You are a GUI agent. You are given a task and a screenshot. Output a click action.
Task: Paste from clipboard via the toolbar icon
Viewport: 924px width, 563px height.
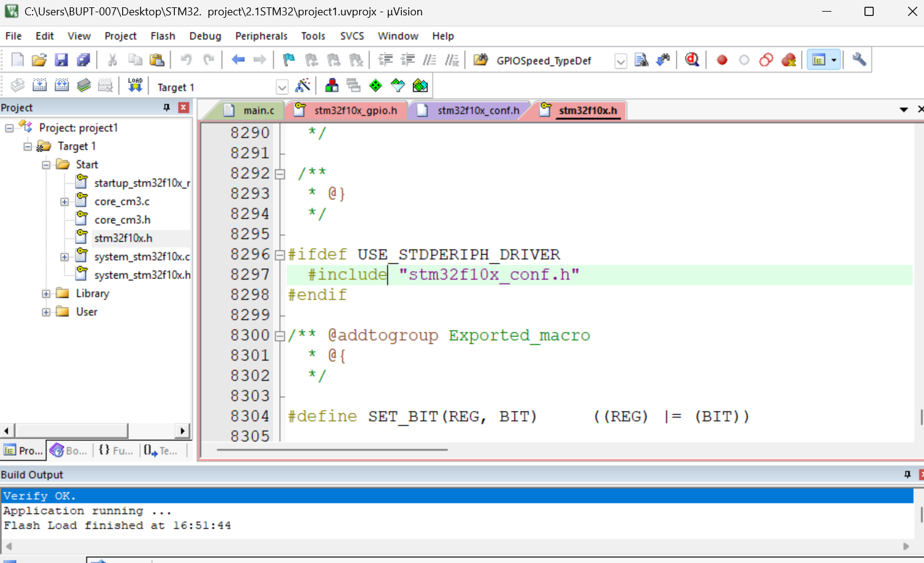[x=157, y=59]
